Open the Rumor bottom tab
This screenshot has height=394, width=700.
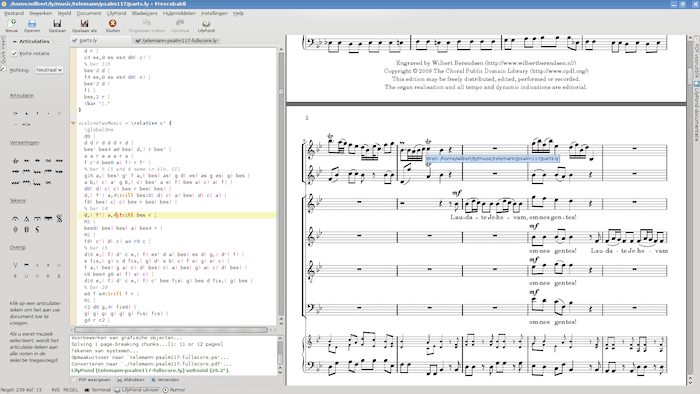click(174, 390)
